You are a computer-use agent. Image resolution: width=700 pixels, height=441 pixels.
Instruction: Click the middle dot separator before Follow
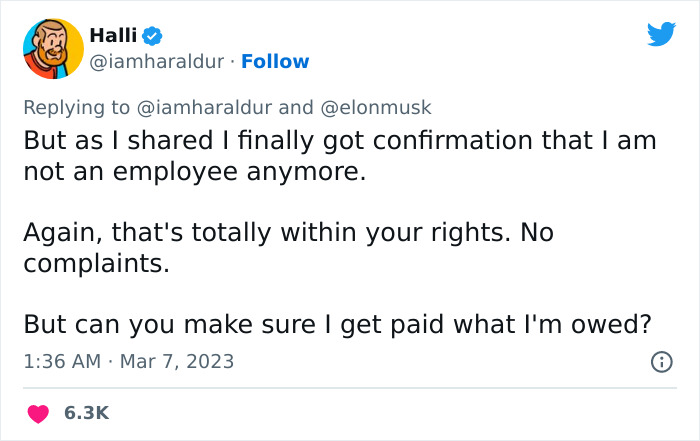pos(237,61)
